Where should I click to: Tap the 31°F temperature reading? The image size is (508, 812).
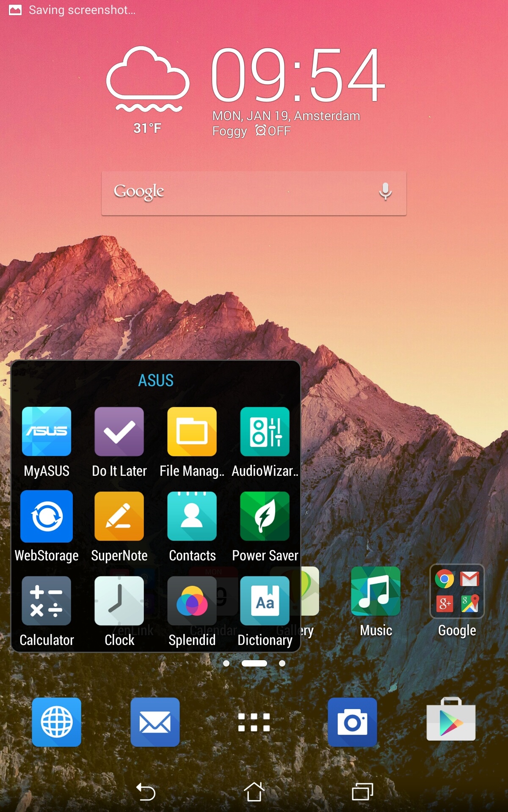147,128
